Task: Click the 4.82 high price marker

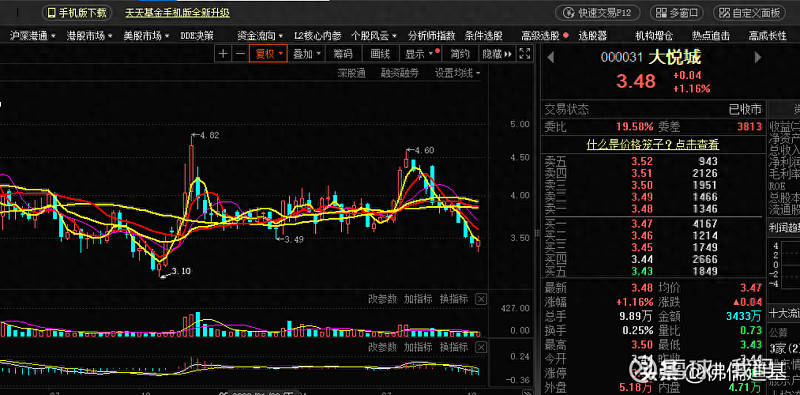Action: [x=210, y=136]
